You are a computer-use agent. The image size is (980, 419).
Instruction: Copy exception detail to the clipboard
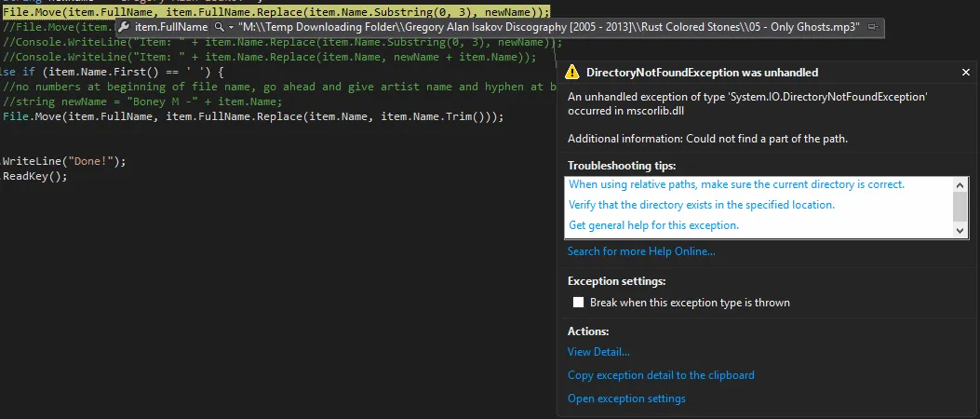(661, 375)
